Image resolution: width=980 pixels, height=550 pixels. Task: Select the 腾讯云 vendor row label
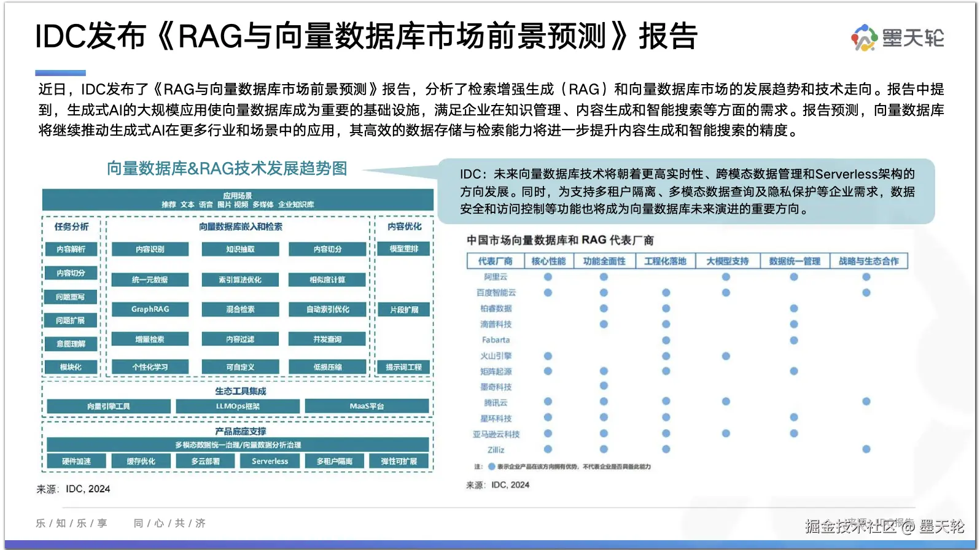[x=496, y=403]
